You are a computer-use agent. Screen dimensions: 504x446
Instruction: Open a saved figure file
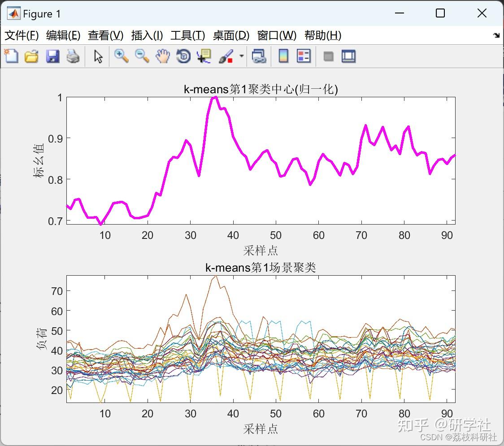pos(31,56)
